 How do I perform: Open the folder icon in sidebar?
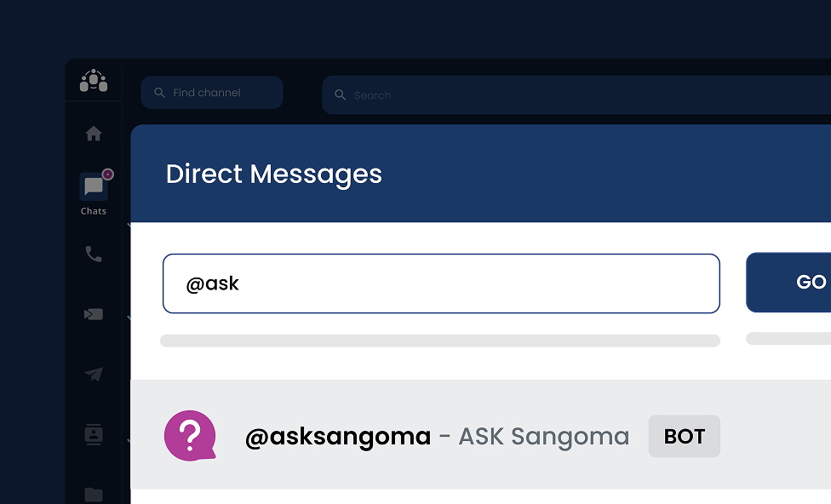coord(94,494)
